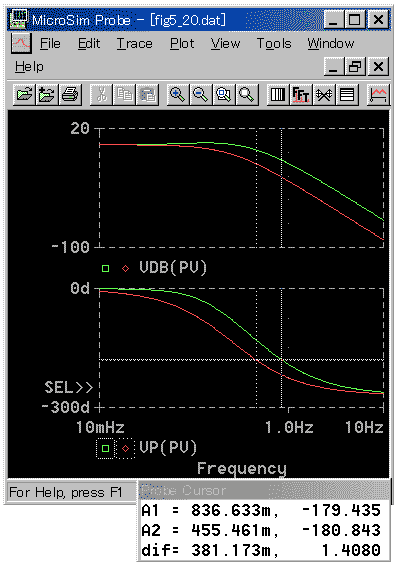Click the Add Trace toolbar icon

tap(378, 95)
